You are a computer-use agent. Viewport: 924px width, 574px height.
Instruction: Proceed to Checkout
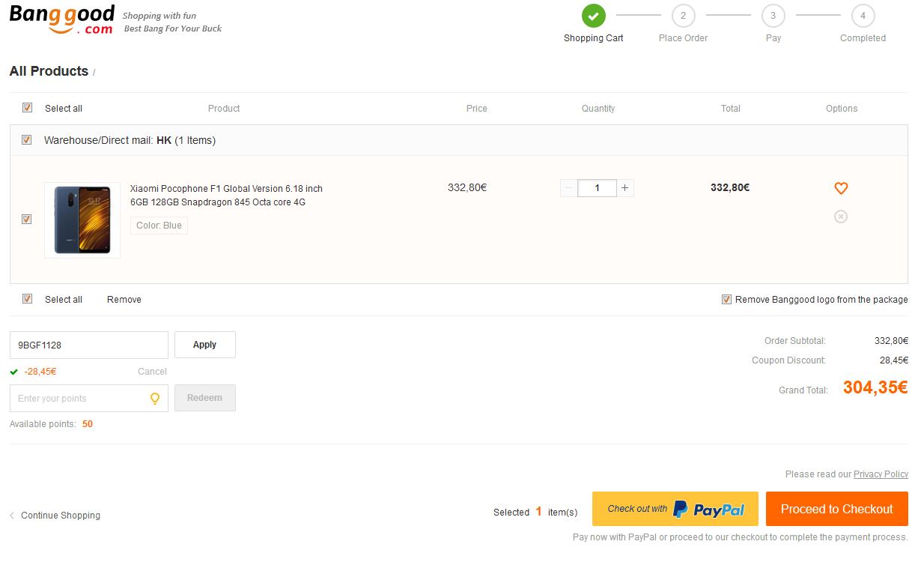pyautogui.click(x=837, y=509)
